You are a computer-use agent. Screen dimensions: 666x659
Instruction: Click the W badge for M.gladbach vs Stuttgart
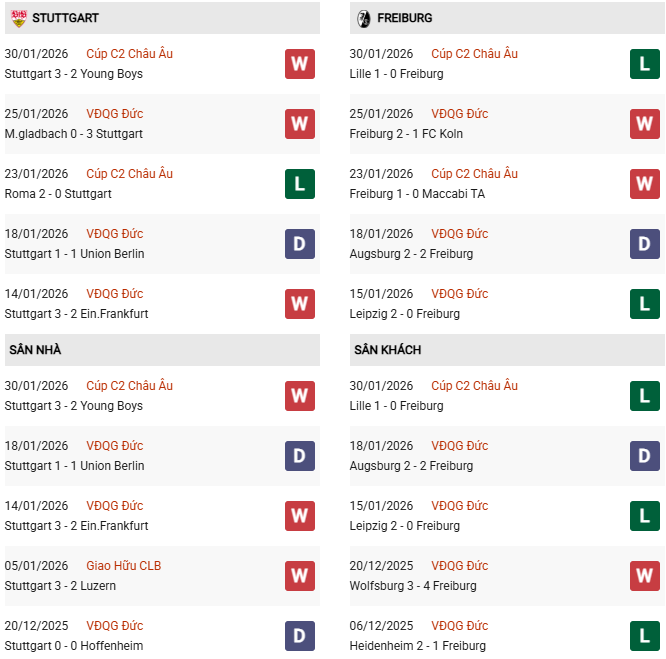point(299,124)
